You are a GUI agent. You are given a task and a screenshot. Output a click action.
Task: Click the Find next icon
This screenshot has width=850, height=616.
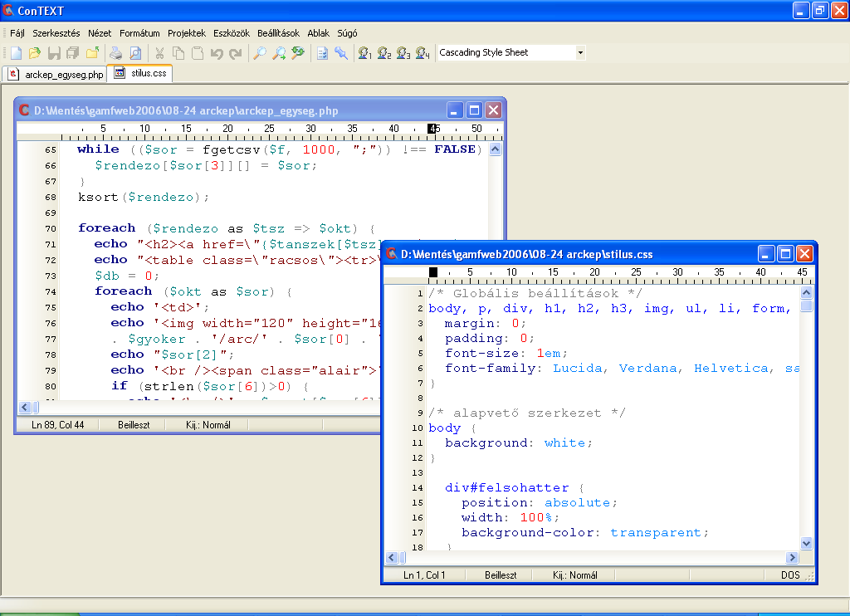pyautogui.click(x=279, y=52)
